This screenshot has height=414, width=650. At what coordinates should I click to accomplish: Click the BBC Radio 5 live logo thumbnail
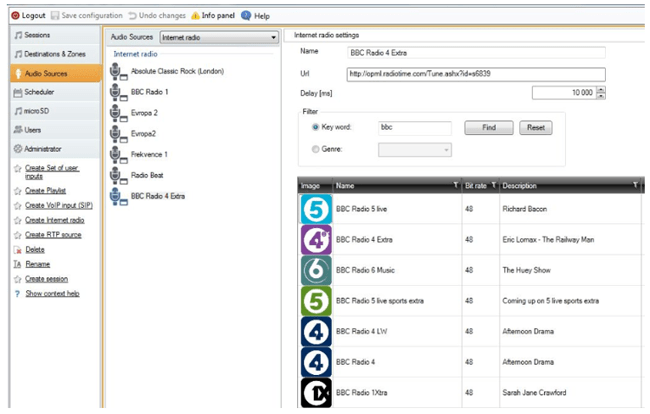tap(316, 209)
